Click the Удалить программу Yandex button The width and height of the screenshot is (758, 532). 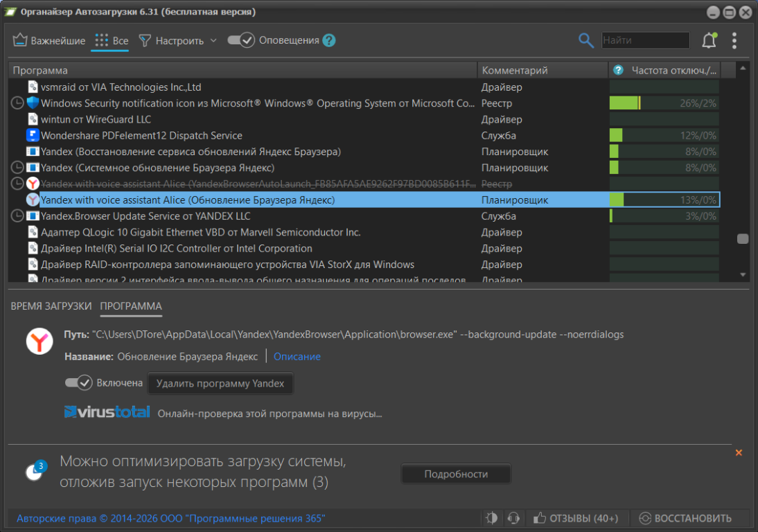pyautogui.click(x=220, y=383)
